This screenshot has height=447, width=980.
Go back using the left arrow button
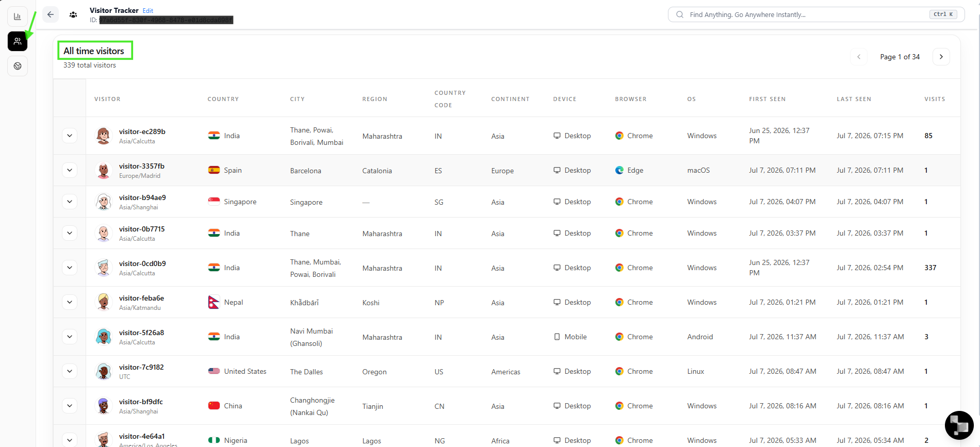51,14
